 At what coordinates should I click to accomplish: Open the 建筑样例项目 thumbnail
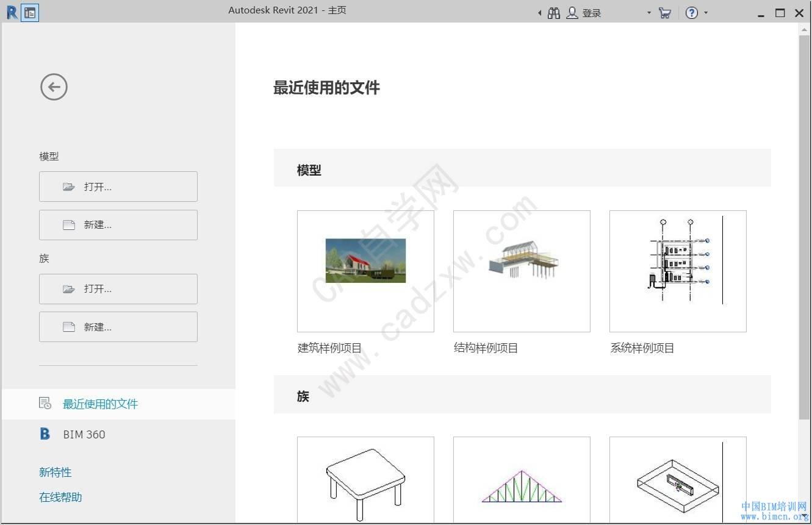pyautogui.click(x=365, y=271)
